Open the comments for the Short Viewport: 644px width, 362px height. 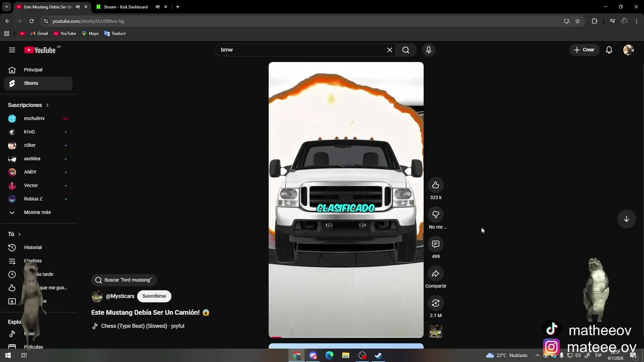(x=436, y=244)
